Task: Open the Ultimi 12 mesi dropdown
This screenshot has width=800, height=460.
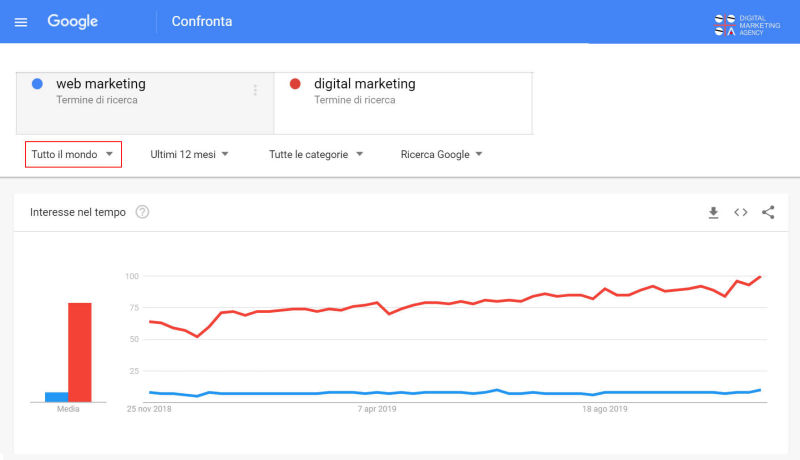Action: click(189, 154)
